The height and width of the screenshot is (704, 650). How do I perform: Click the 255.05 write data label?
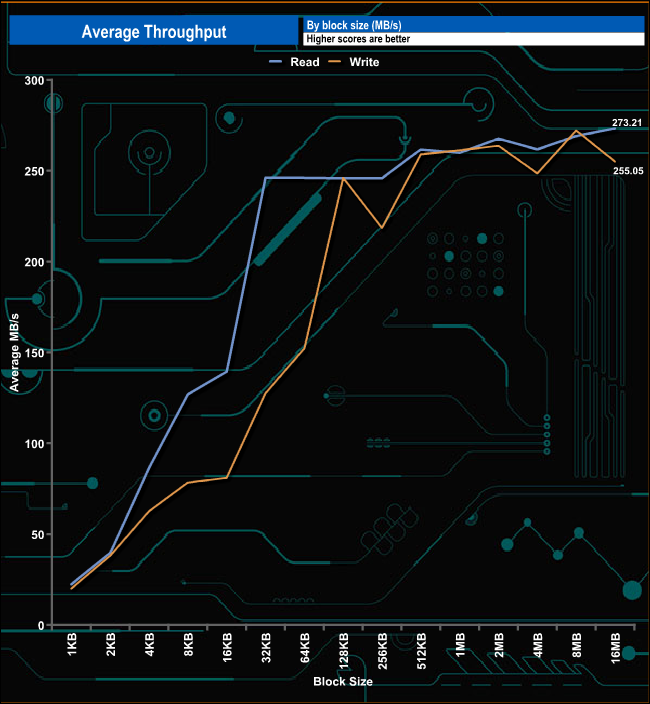(628, 171)
